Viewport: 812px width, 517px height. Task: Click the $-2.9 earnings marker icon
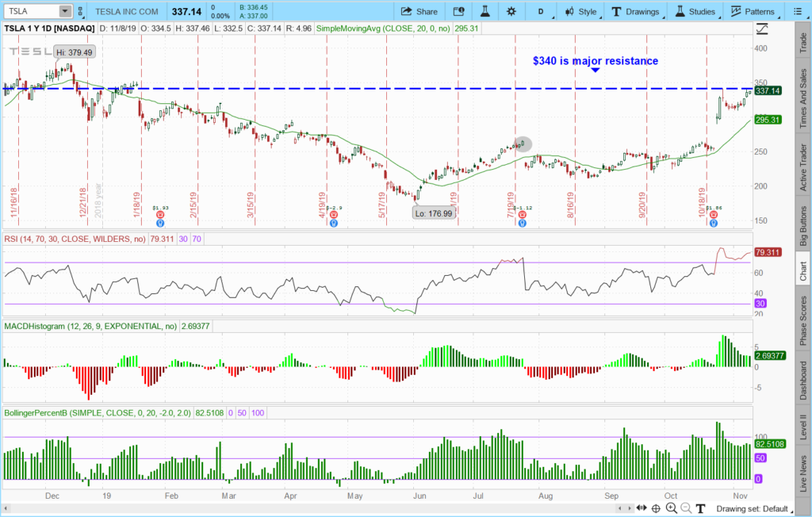pyautogui.click(x=334, y=214)
